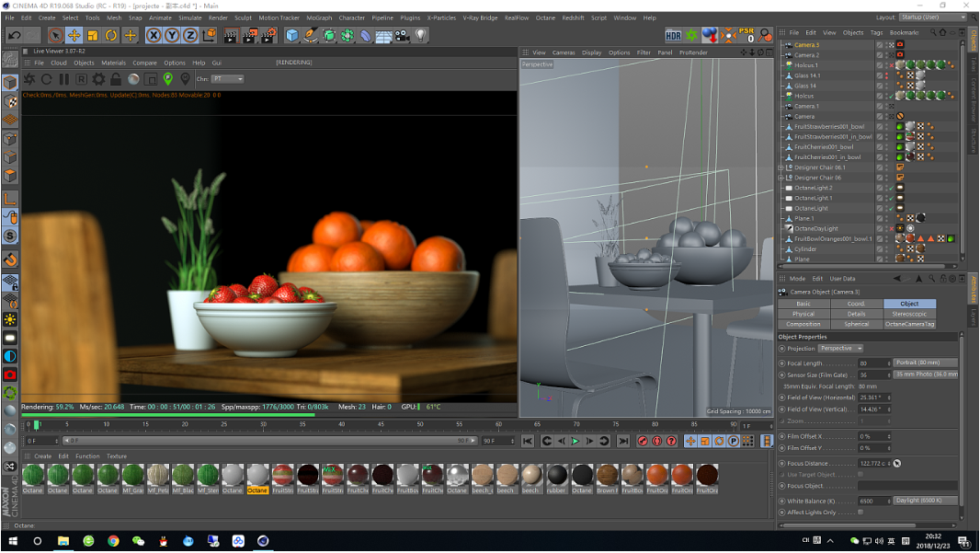
Task: Select the Move tool in the top toolbar
Action: coord(74,36)
